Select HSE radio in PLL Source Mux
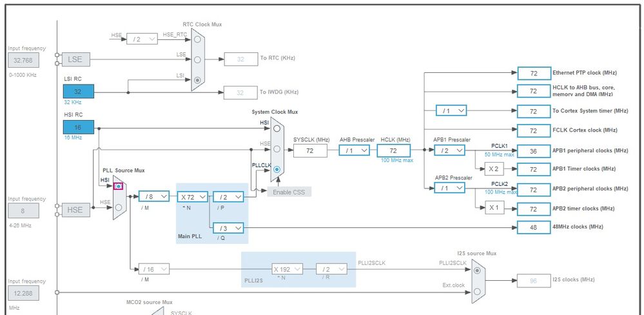Image resolution: width=644 pixels, height=315 pixels. [x=118, y=207]
